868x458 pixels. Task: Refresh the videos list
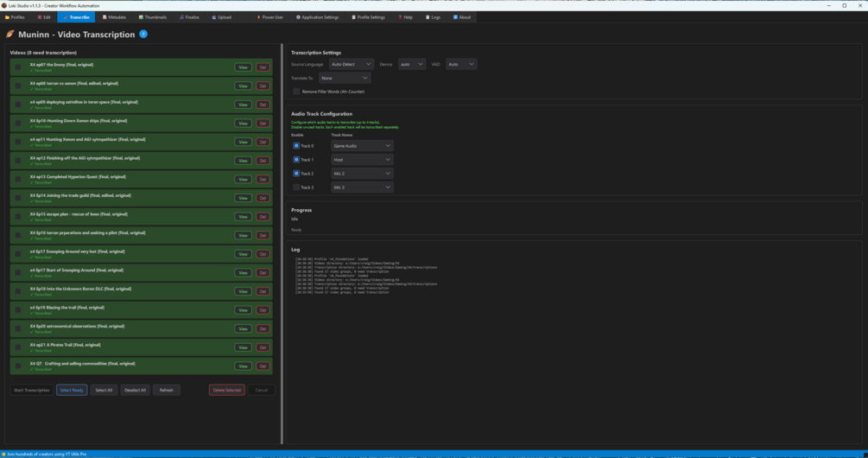(167, 390)
